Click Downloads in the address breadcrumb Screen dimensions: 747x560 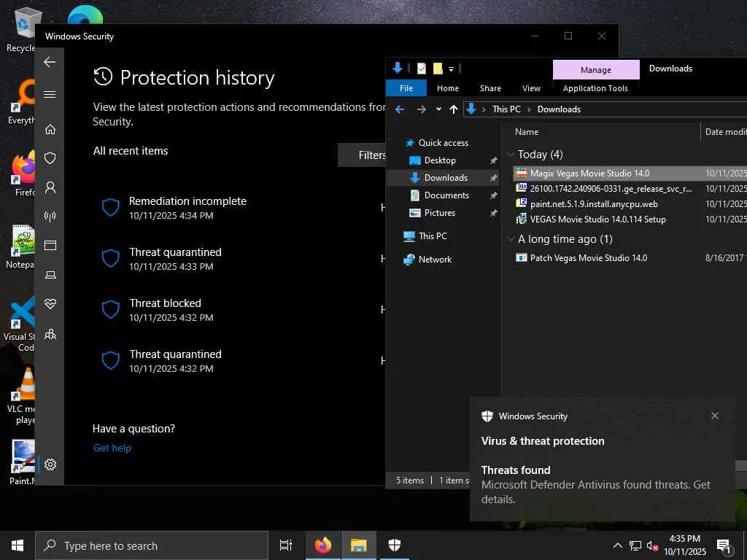pyautogui.click(x=559, y=109)
